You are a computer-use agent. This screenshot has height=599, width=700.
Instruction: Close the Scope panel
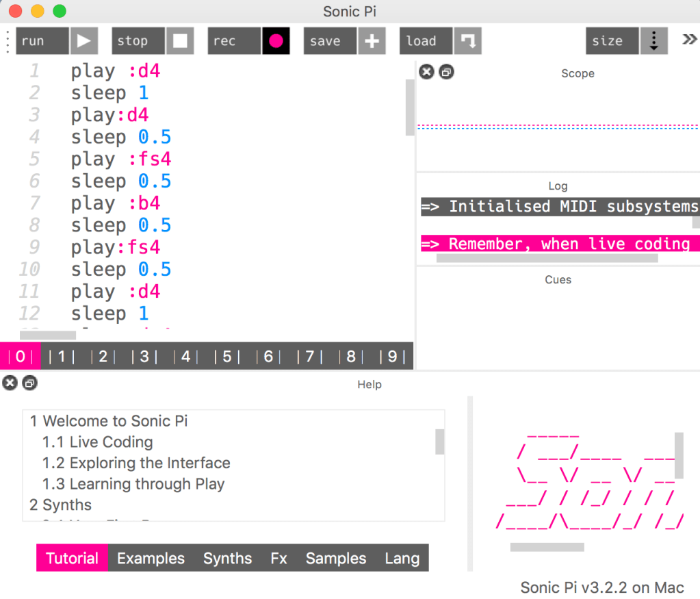pos(426,72)
